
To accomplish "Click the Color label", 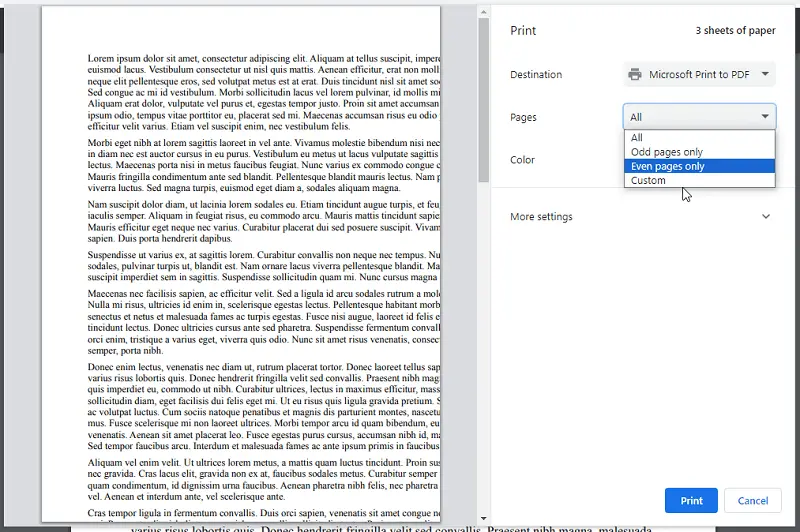I will [522, 160].
